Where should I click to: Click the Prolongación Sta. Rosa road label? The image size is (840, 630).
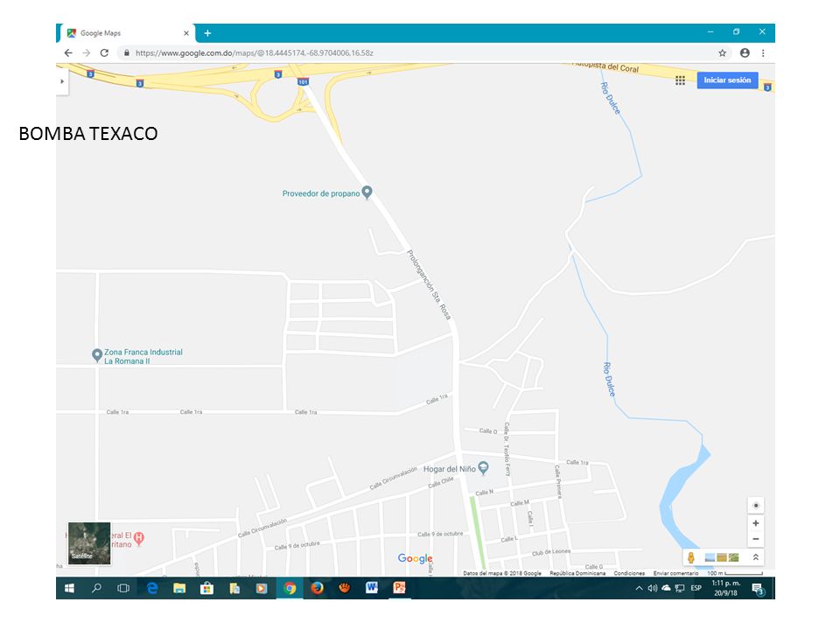429,284
